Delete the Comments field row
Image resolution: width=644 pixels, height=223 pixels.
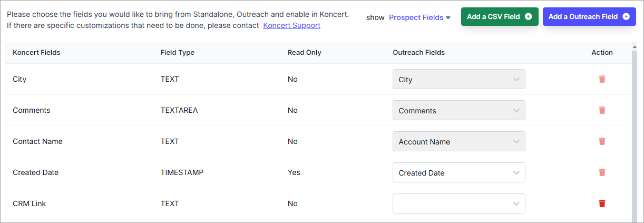coord(602,110)
